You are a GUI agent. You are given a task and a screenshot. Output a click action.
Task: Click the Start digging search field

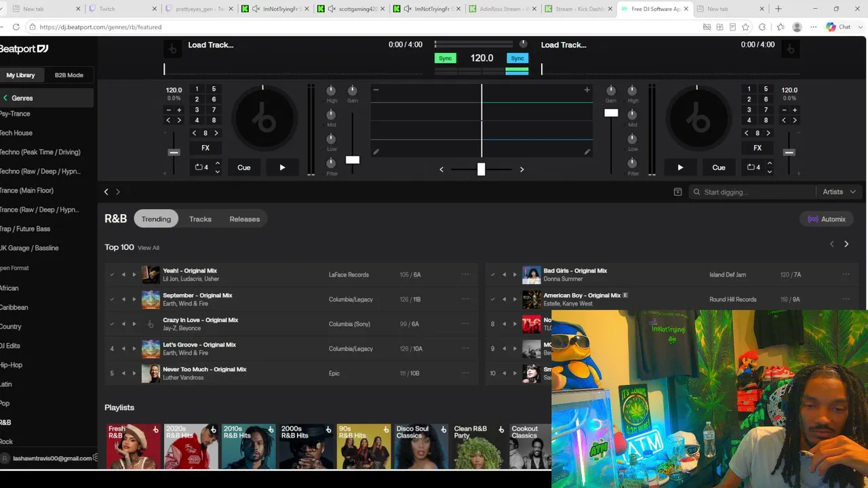tap(752, 192)
